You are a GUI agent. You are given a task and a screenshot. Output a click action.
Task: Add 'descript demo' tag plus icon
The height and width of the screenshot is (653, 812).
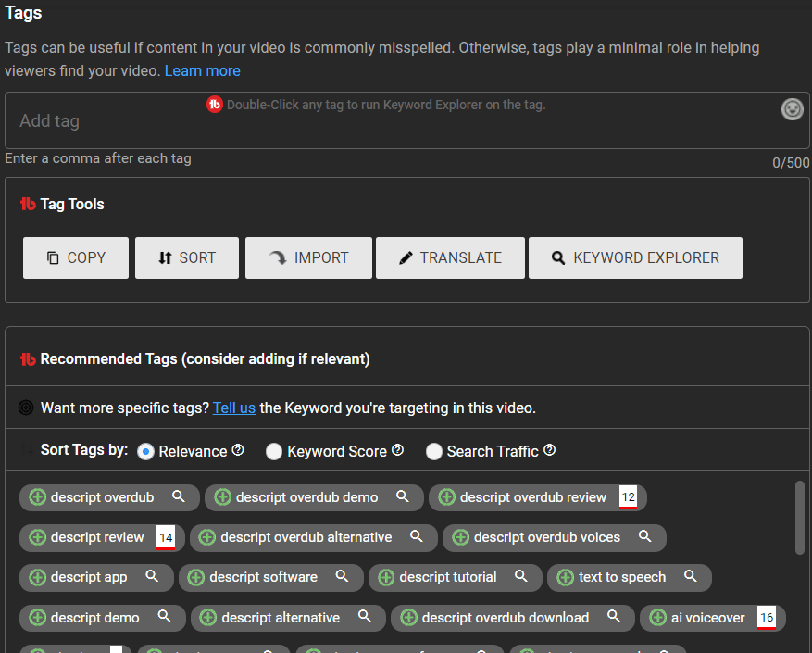37,617
